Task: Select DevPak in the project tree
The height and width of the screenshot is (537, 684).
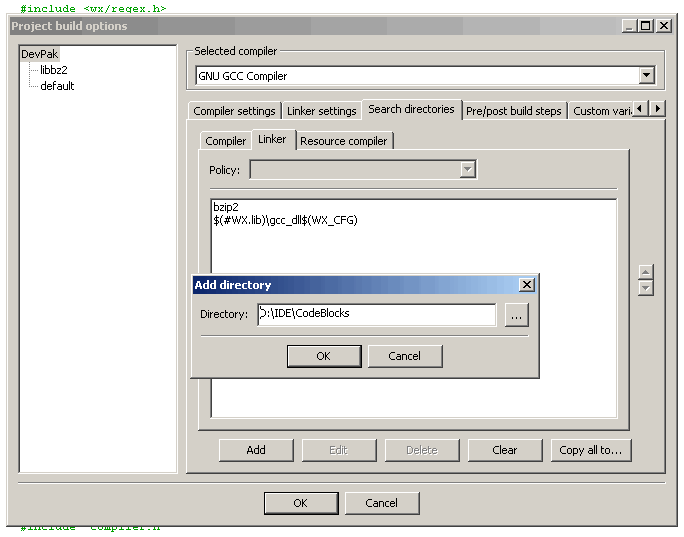Action: (x=39, y=54)
